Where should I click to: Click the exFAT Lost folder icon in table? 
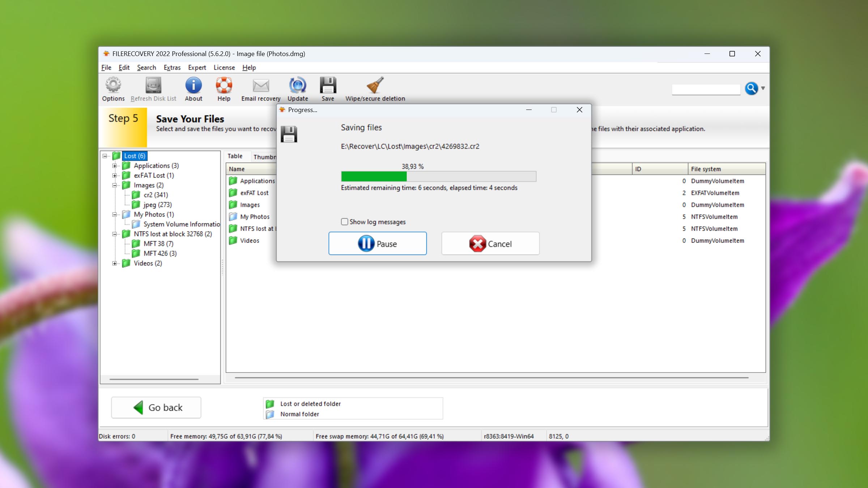pyautogui.click(x=233, y=193)
